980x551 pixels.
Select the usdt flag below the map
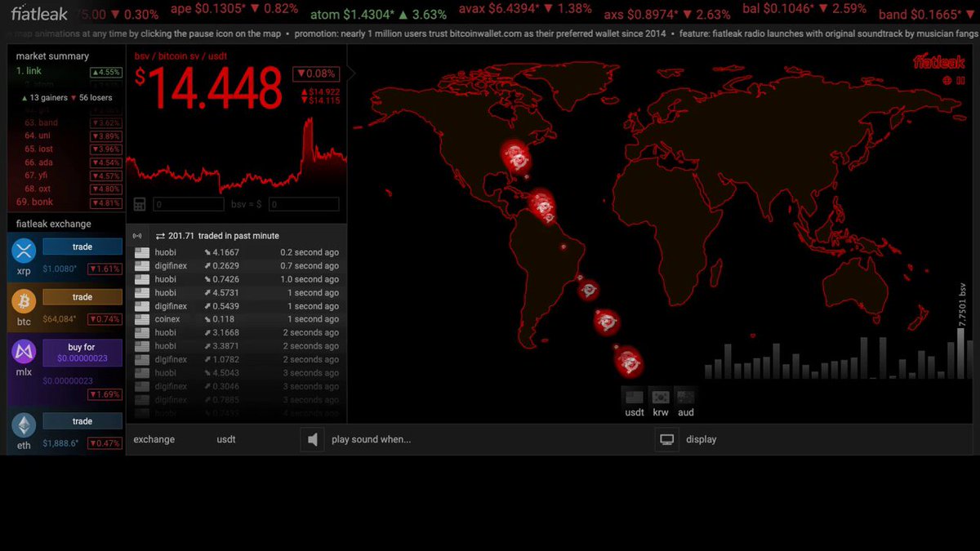pyautogui.click(x=635, y=397)
